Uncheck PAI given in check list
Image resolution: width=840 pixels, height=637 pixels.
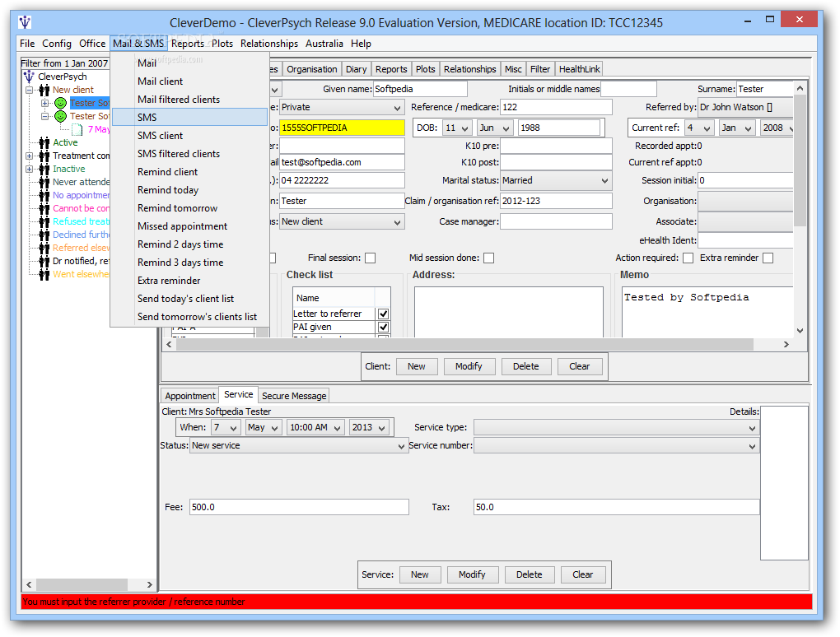(383, 327)
